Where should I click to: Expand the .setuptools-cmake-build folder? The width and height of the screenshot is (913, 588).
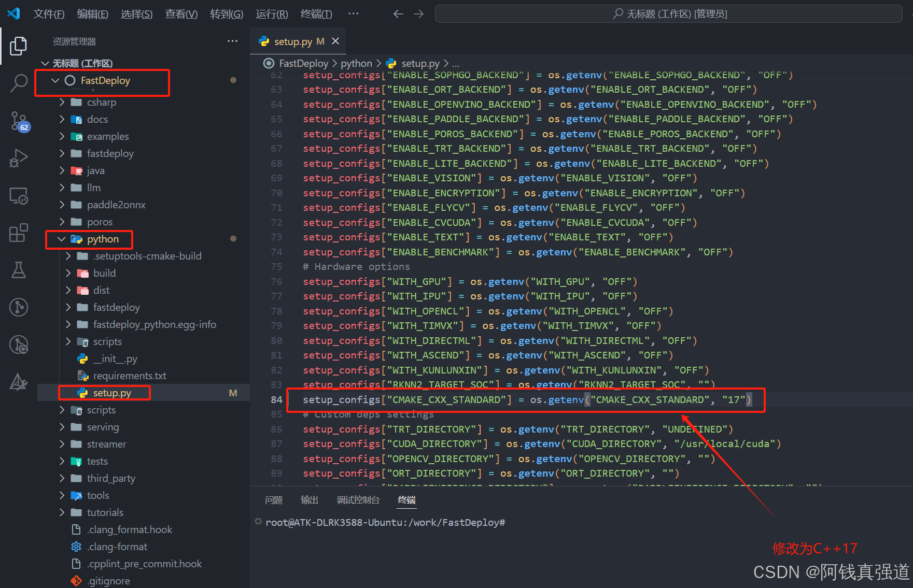coord(68,256)
